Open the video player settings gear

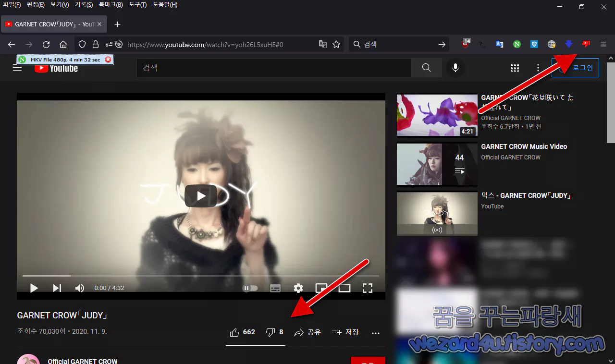[x=298, y=288]
